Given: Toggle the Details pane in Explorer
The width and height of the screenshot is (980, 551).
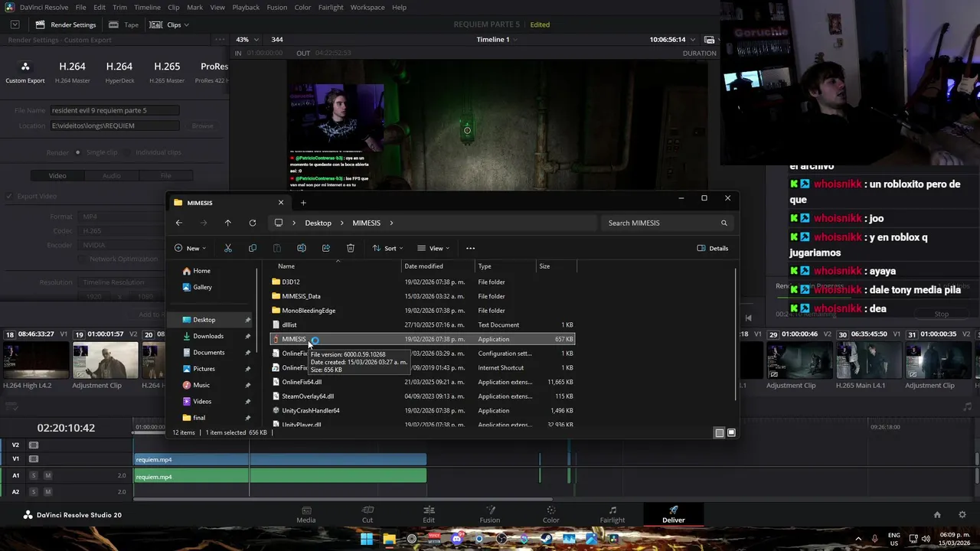Looking at the screenshot, I should (x=713, y=248).
